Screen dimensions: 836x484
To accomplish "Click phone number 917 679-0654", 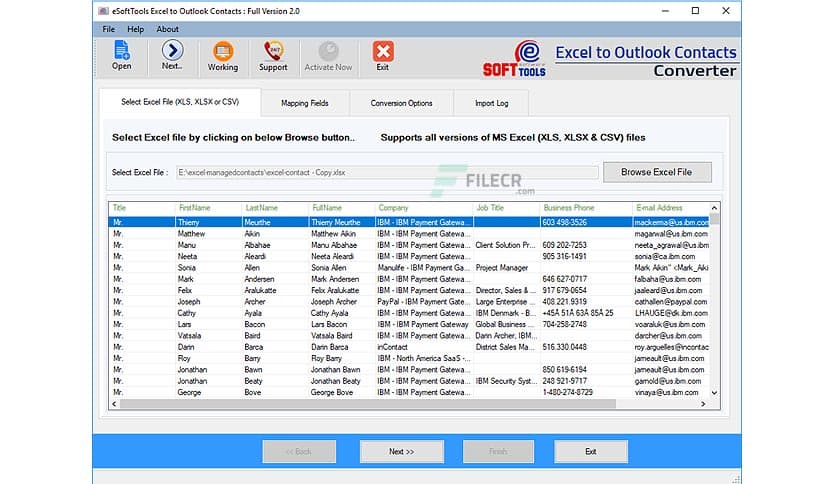I will click(585, 291).
